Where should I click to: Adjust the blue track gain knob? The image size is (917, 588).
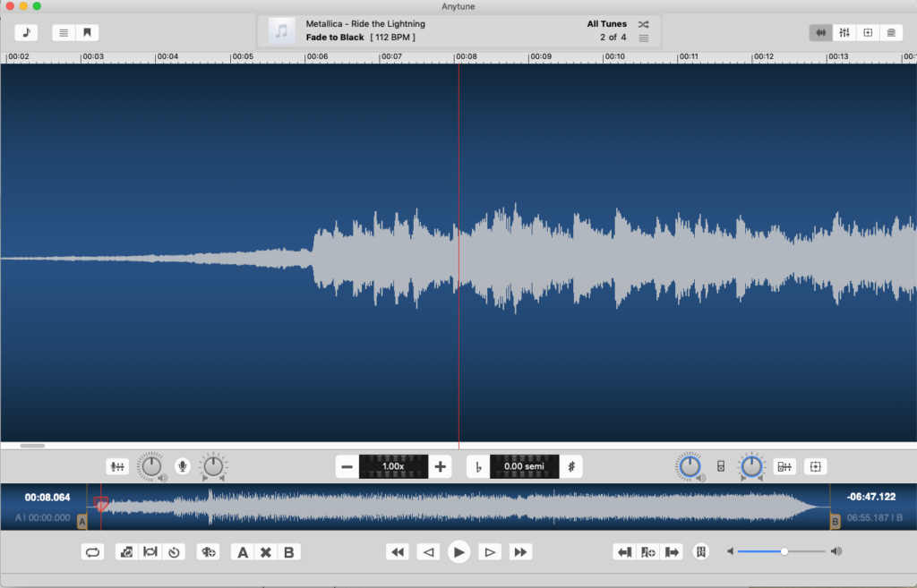(690, 466)
